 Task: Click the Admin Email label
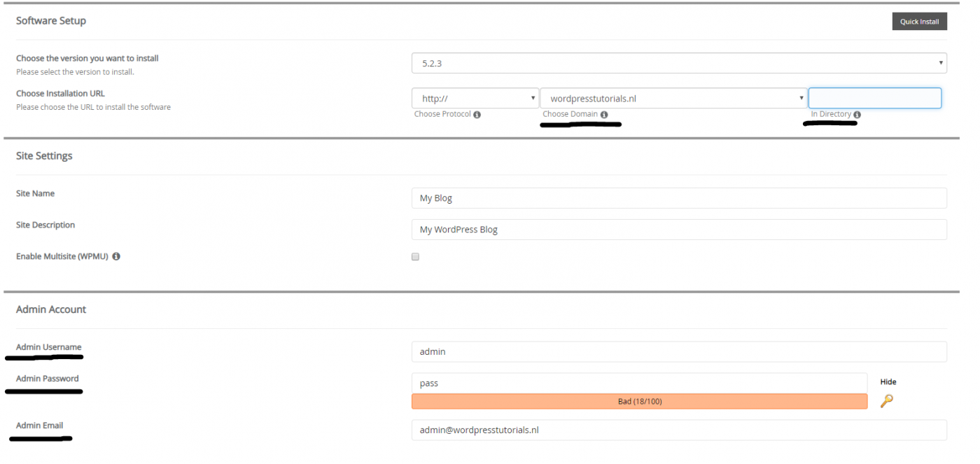point(40,426)
